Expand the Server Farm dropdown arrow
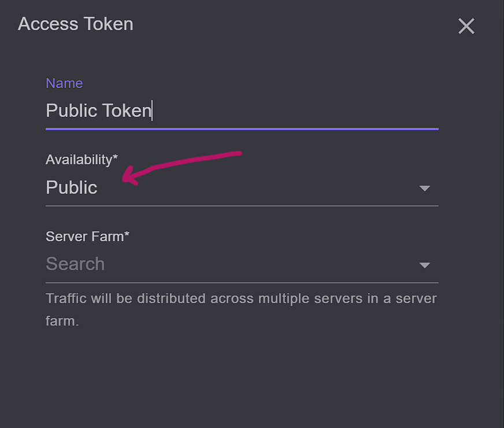This screenshot has height=428, width=504. point(425,265)
